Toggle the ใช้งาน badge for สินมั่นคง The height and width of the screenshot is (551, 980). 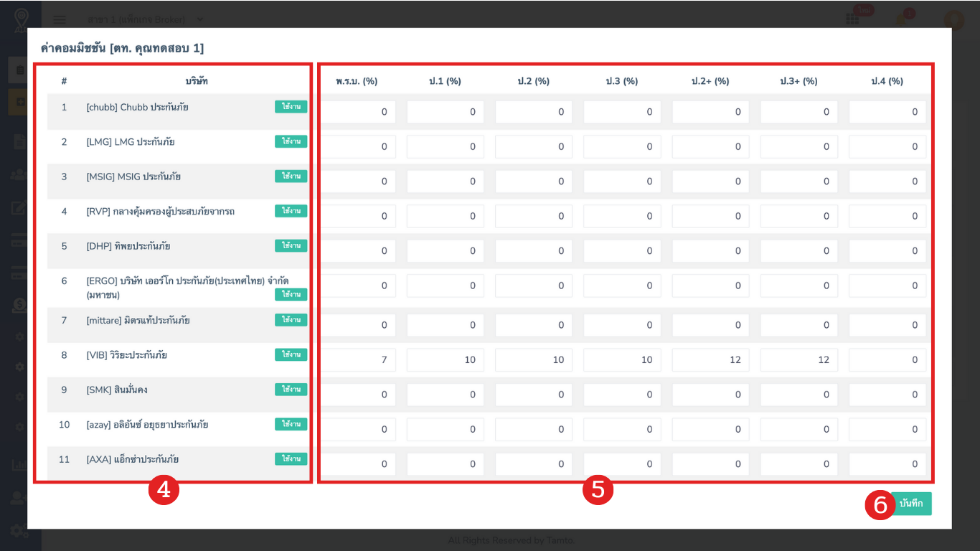tap(291, 389)
